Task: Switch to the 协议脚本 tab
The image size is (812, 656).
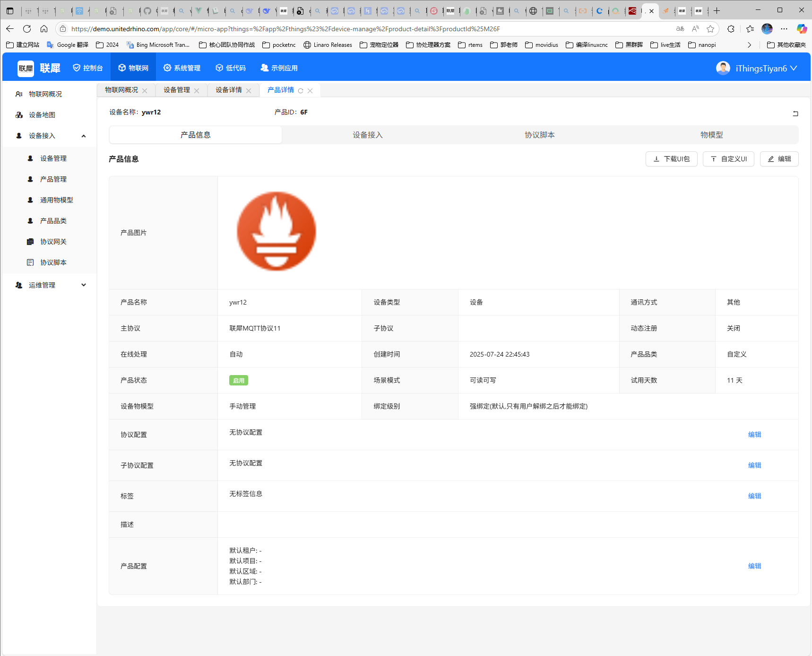Action: pyautogui.click(x=539, y=135)
